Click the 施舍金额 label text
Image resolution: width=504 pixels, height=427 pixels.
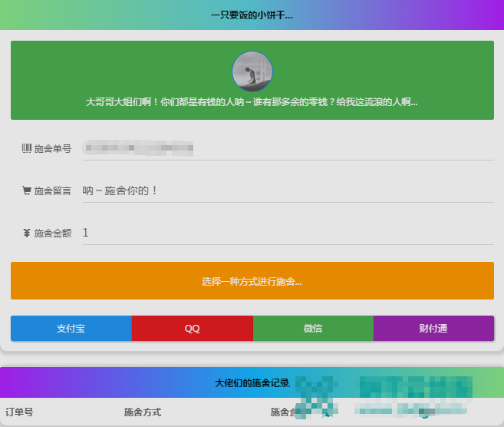(53, 233)
